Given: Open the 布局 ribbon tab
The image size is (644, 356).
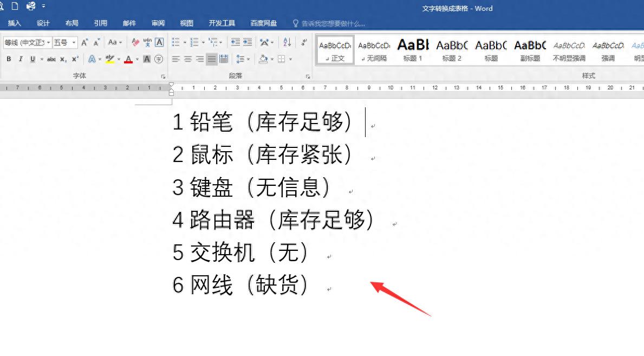Looking at the screenshot, I should tap(72, 23).
